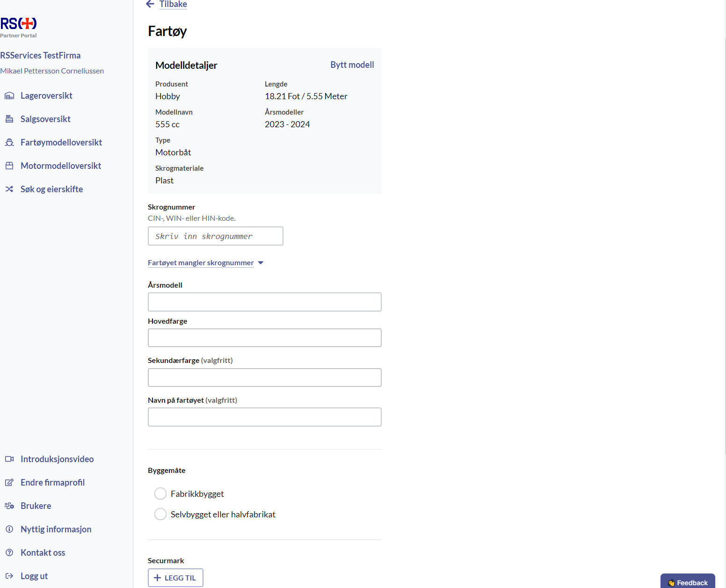Click the cash register icon beside Salgsoversikt
The image size is (726, 588).
[x=9, y=119]
